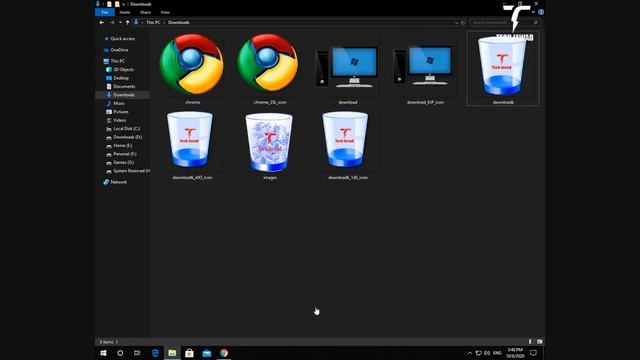This screenshot has width=640, height=360.
Task: Select the first chrome file thumbnail
Action: (192, 64)
